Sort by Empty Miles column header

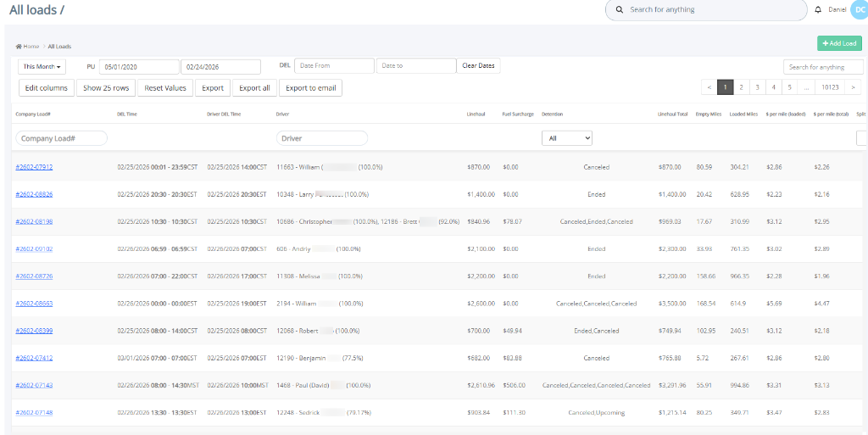[x=708, y=114]
